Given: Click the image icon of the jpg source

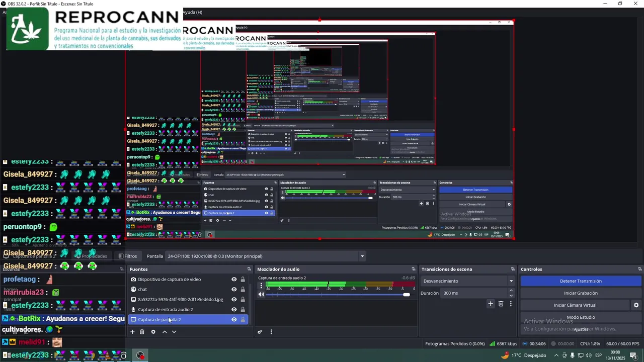Looking at the screenshot, I should click(x=133, y=299).
